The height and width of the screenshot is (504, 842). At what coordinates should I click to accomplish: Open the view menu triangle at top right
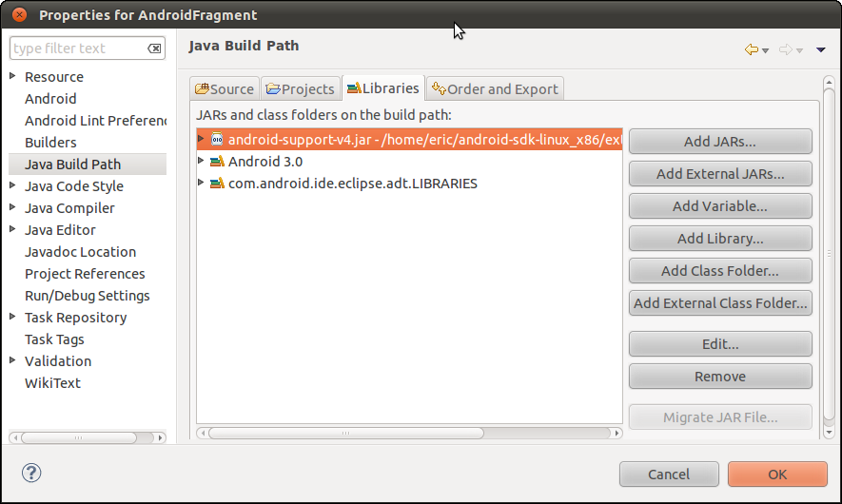click(820, 49)
